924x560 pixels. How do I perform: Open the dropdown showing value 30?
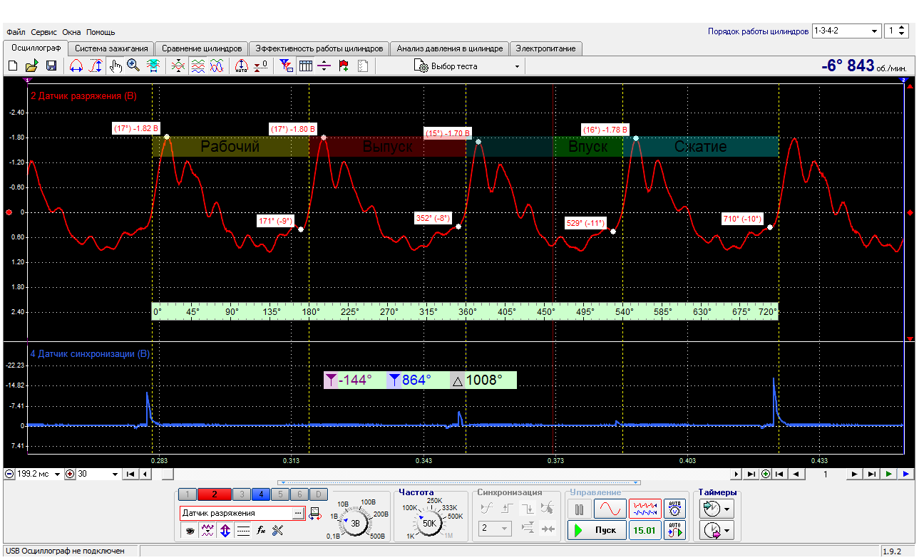coord(99,474)
